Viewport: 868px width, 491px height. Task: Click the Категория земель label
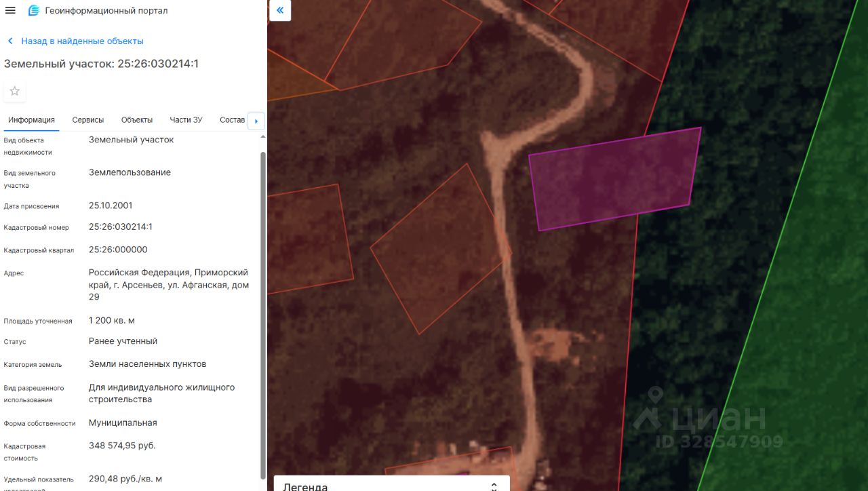click(x=33, y=365)
